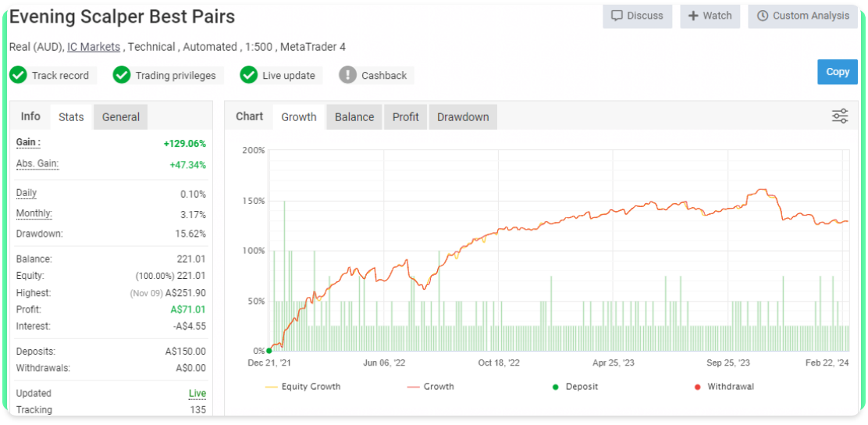The width and height of the screenshot is (868, 425).
Task: Click the Custom Analysis clock icon
Action: (x=763, y=16)
